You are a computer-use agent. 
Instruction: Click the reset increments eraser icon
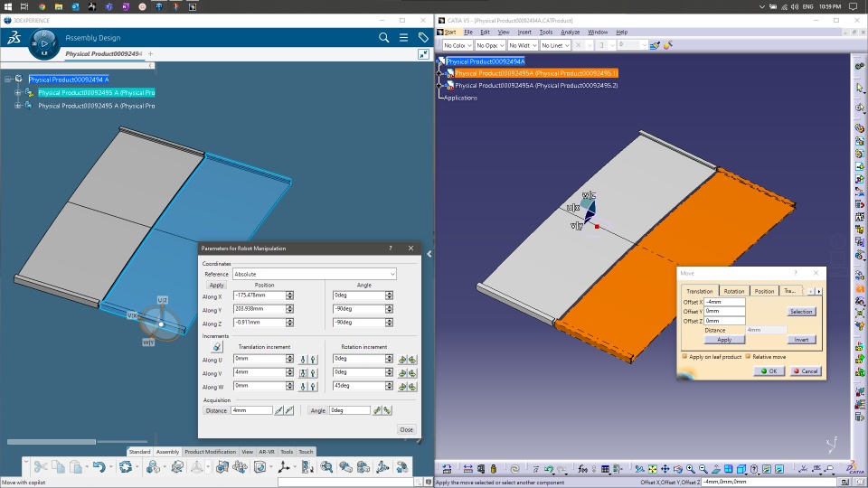point(216,347)
